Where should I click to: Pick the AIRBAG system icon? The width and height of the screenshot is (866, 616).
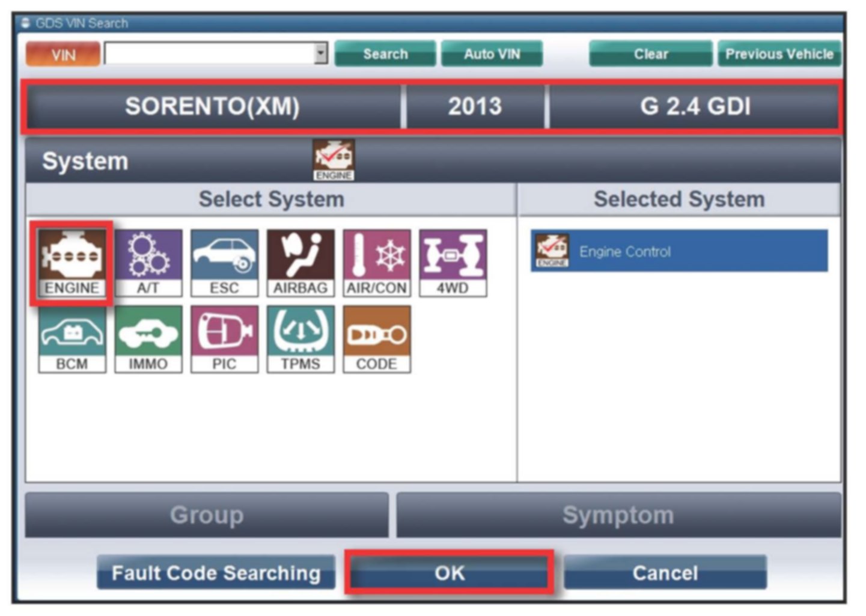coord(300,263)
